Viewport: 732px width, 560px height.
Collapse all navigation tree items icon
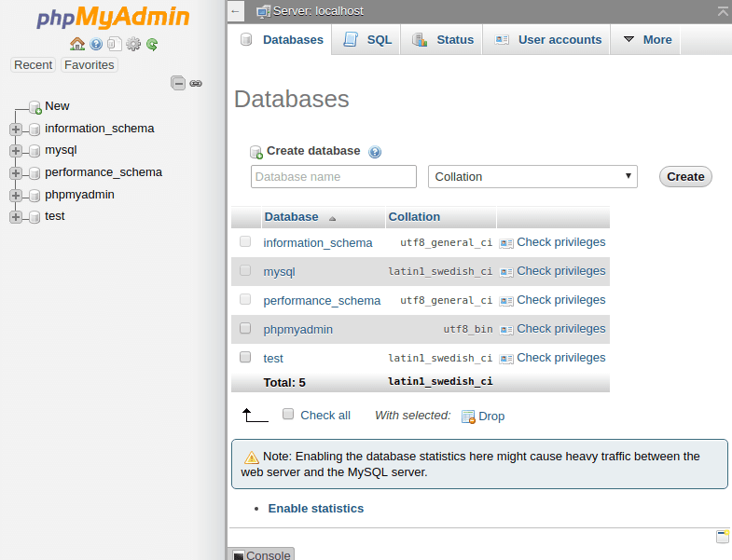[x=178, y=83]
